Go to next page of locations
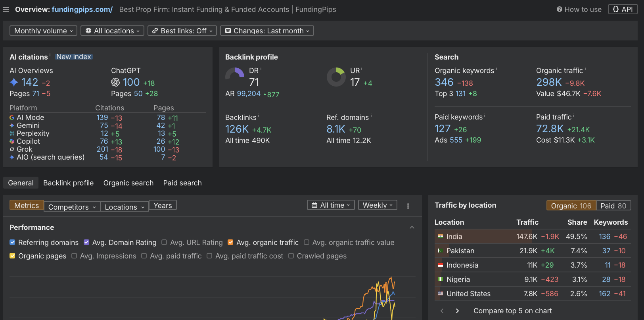The image size is (644, 320). [x=457, y=311]
